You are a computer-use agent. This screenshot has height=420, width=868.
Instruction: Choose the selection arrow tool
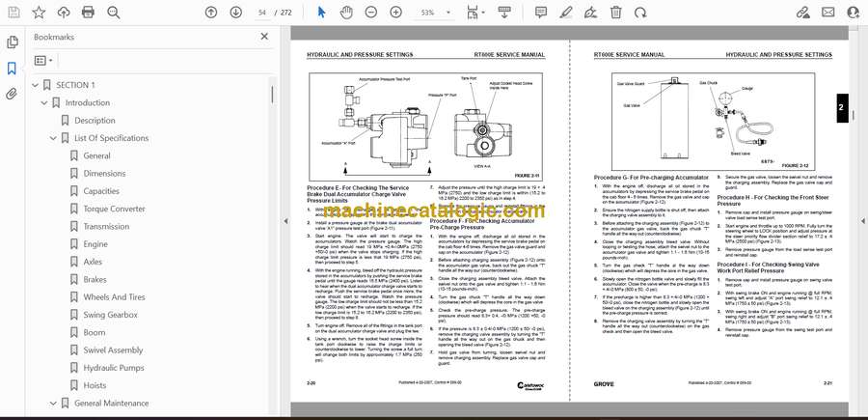coord(321,13)
